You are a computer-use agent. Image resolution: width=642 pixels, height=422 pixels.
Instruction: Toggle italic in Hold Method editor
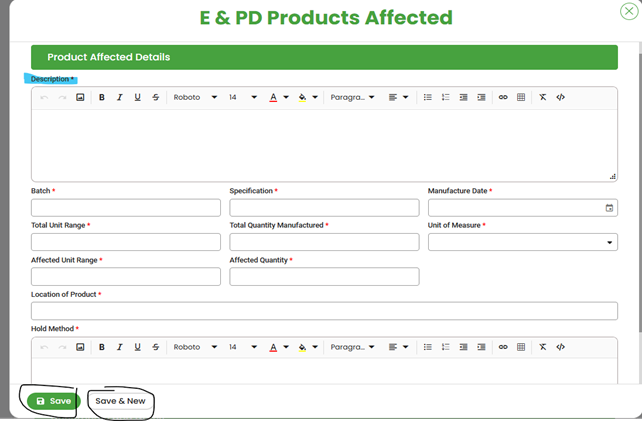(x=120, y=347)
